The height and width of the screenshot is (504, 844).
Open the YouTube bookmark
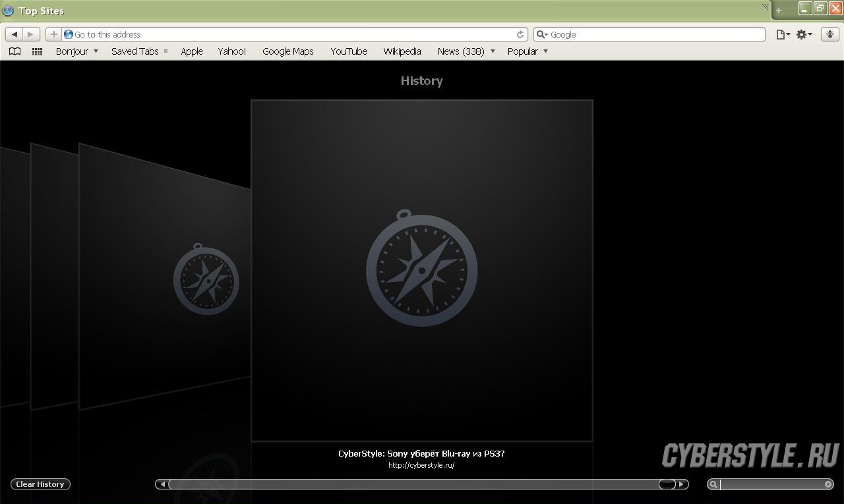(349, 51)
